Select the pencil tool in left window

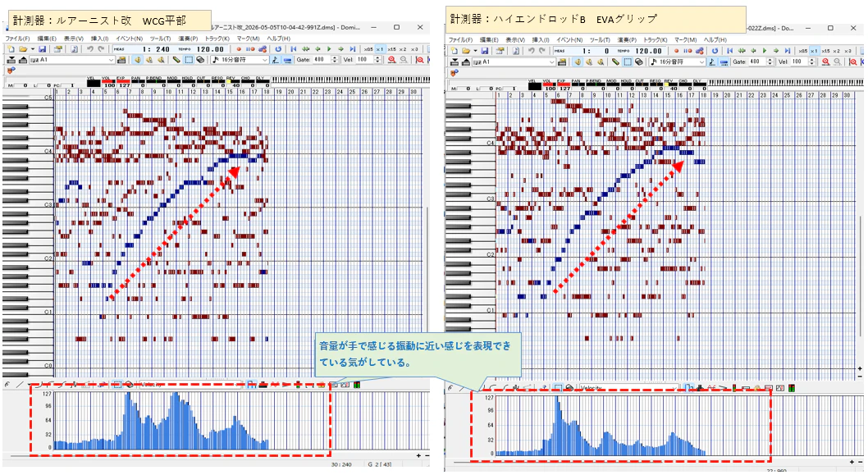click(176, 60)
